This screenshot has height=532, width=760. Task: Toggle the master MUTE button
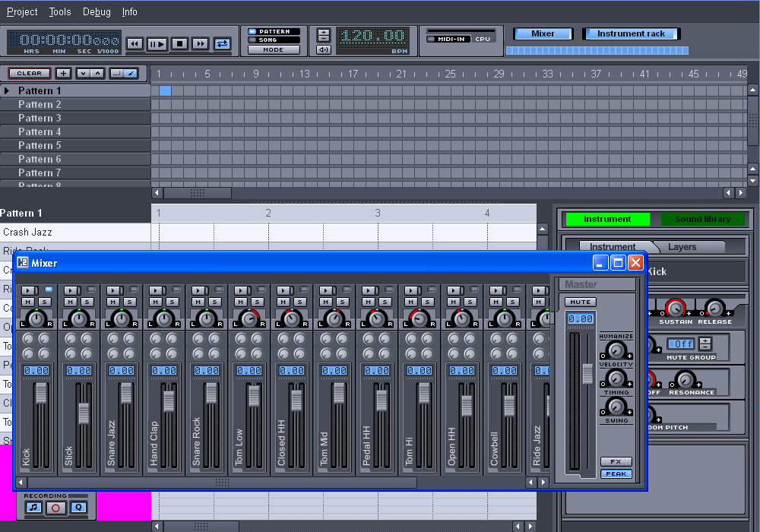(x=580, y=302)
